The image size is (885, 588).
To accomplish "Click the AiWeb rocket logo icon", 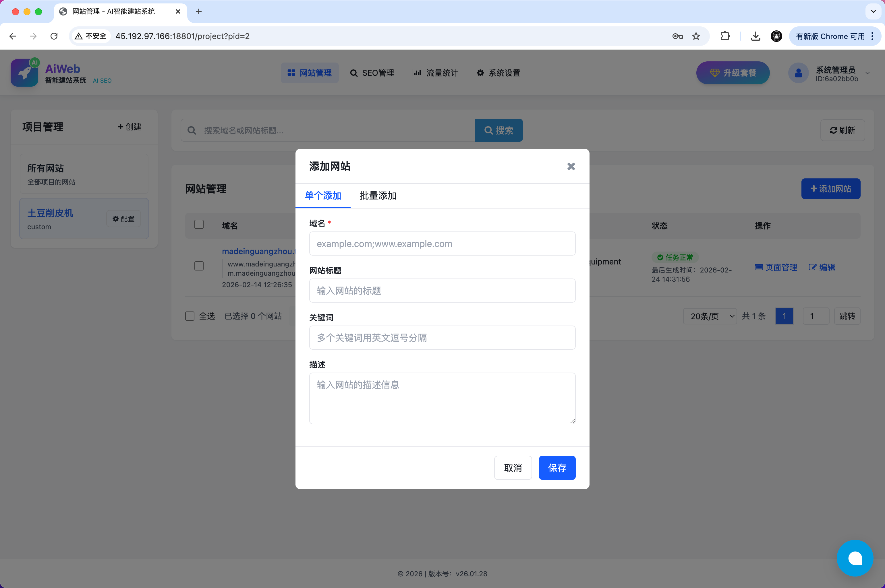I will [x=24, y=73].
